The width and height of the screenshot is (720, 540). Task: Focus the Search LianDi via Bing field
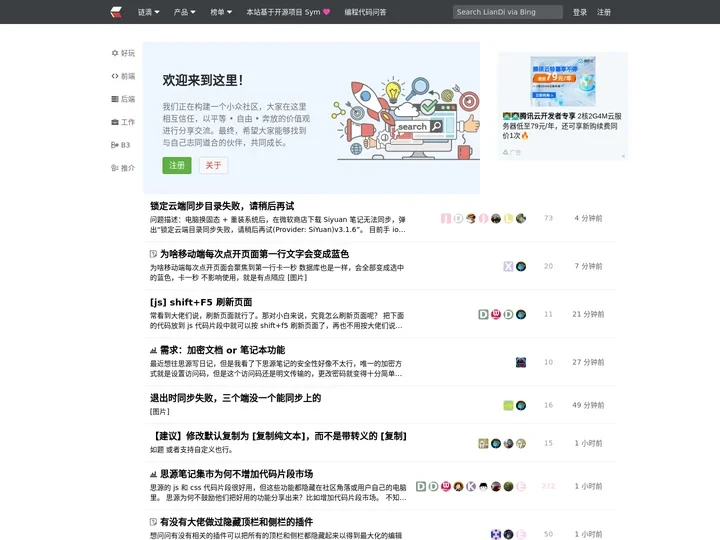point(507,12)
